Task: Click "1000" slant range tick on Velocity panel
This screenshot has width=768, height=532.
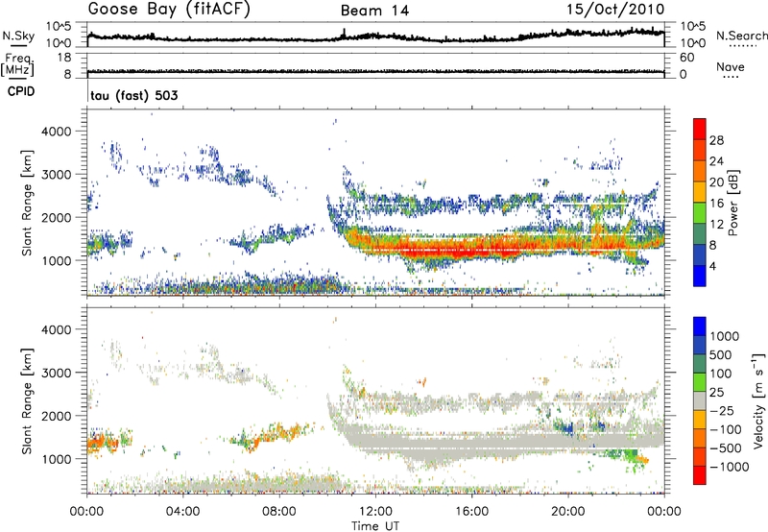Action: [57, 459]
